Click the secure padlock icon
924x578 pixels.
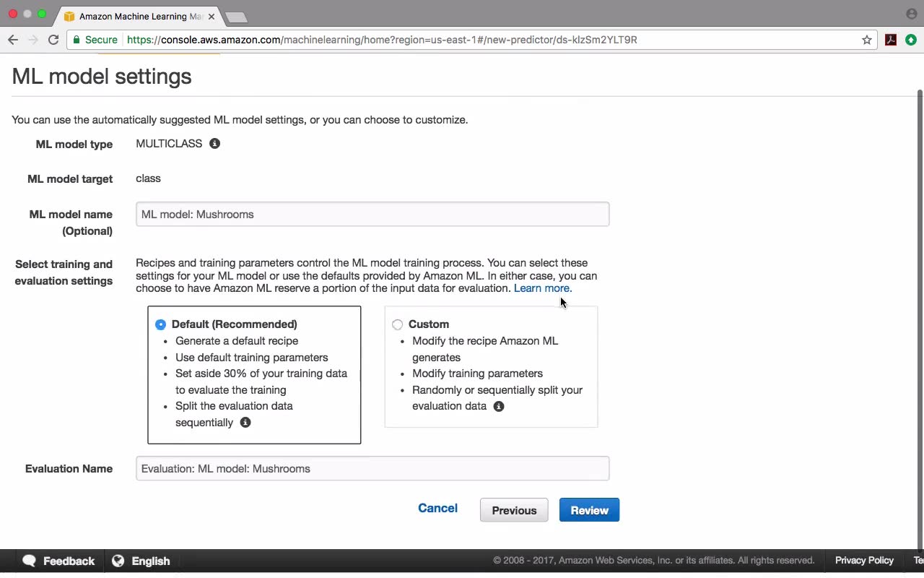click(77, 40)
